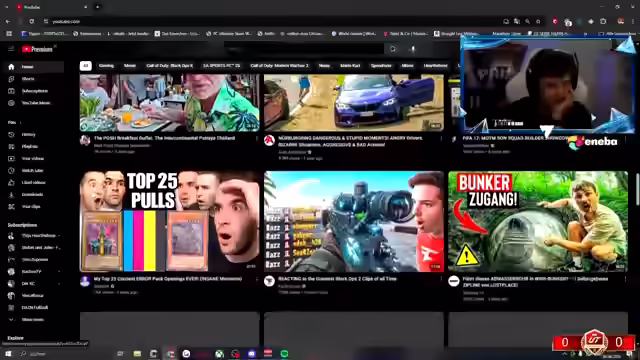
Task: Activate voice search microphone
Action: pyautogui.click(x=413, y=49)
